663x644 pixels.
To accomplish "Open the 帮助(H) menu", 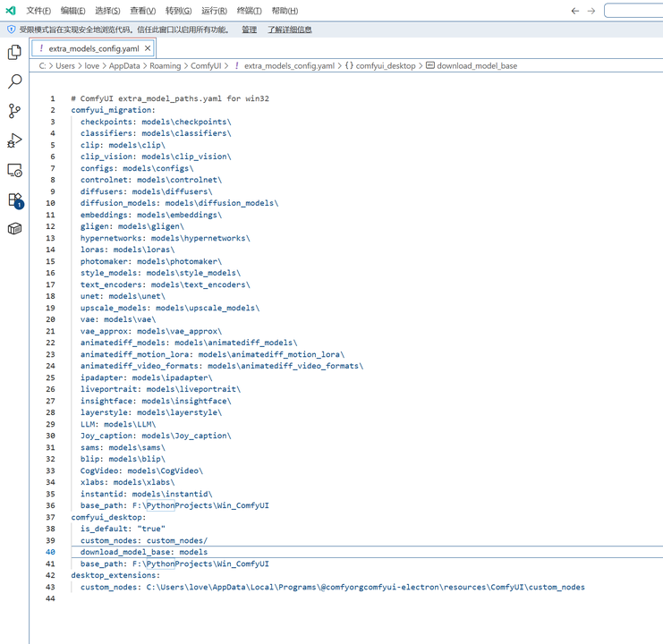I will click(285, 11).
